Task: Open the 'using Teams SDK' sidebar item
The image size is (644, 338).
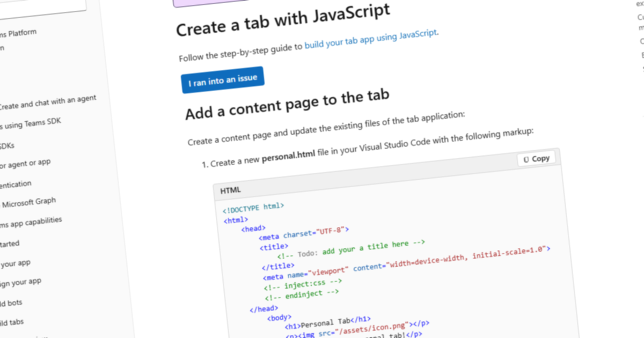Action: [x=31, y=123]
